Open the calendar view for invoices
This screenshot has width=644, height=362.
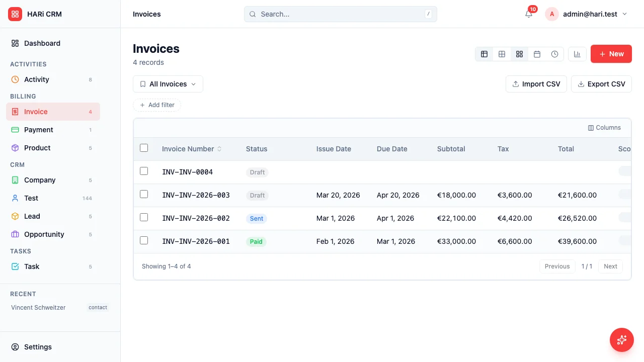click(537, 54)
